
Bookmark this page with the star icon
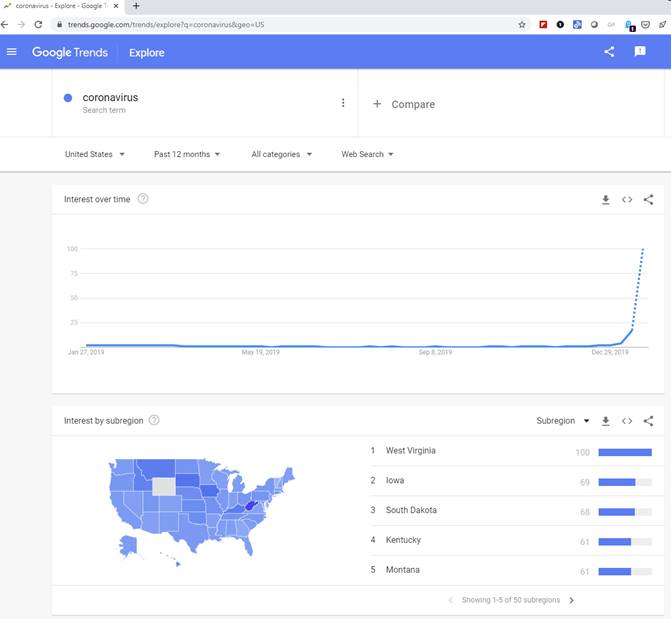point(522,25)
